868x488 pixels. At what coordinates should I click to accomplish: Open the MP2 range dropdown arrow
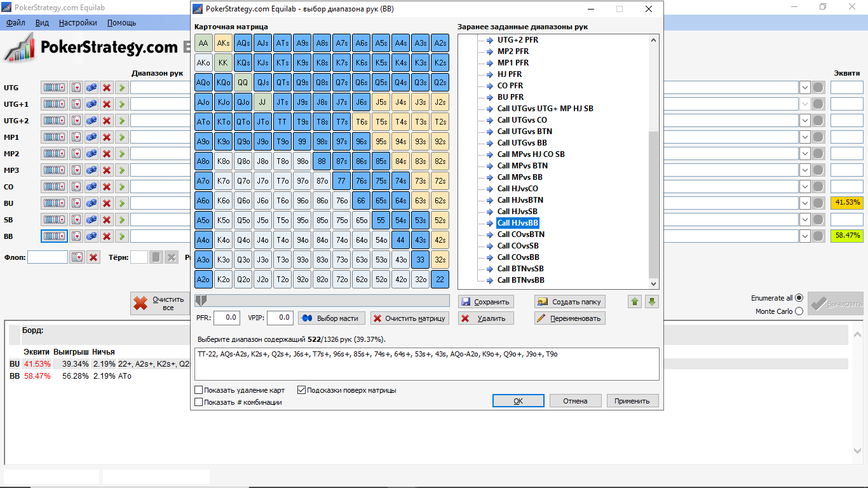[x=805, y=154]
